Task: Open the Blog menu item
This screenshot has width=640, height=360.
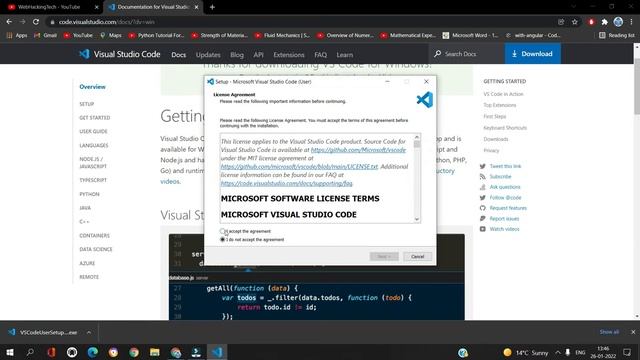Action: [x=237, y=55]
